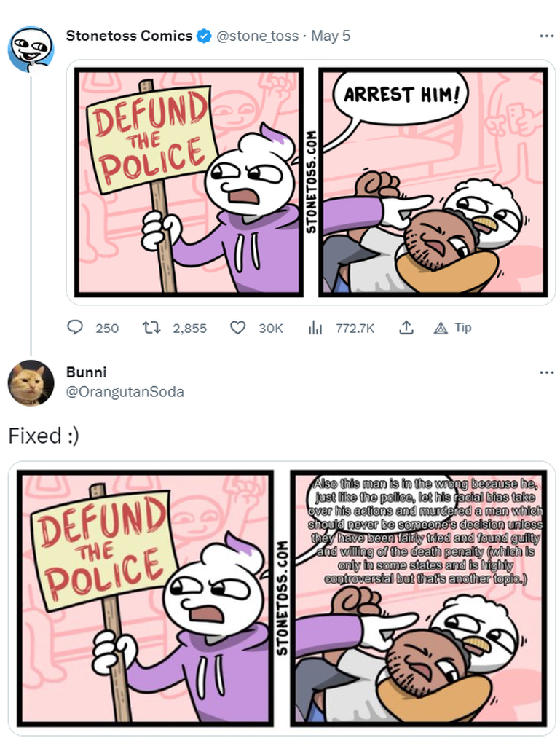Open the edited reply panel with long text

(419, 597)
